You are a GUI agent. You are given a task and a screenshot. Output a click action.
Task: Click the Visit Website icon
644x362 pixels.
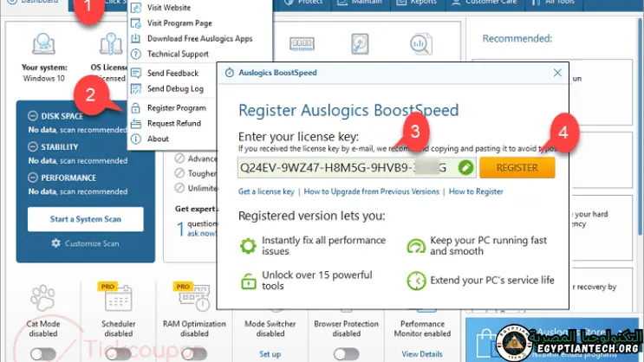tap(136, 8)
